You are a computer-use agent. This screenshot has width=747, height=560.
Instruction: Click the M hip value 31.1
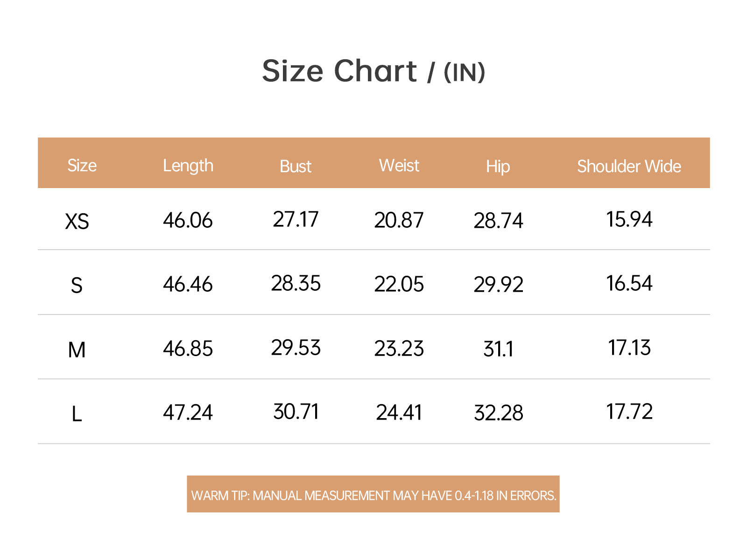pos(498,349)
